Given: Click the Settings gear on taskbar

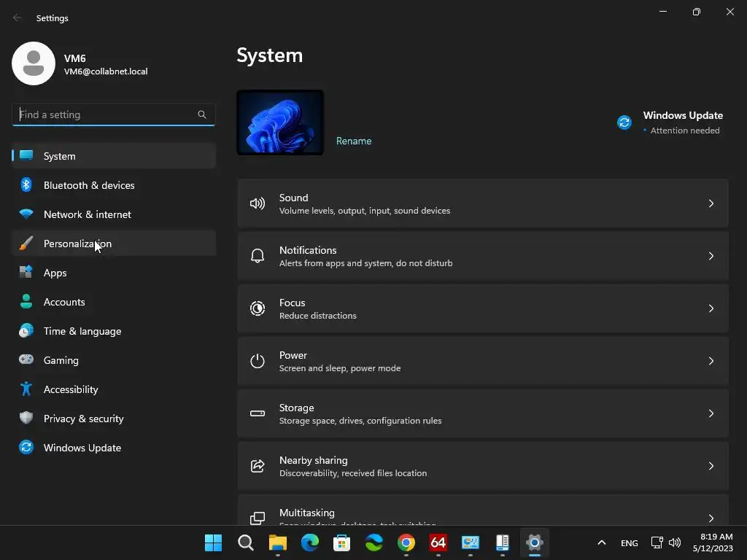Looking at the screenshot, I should coord(535,542).
